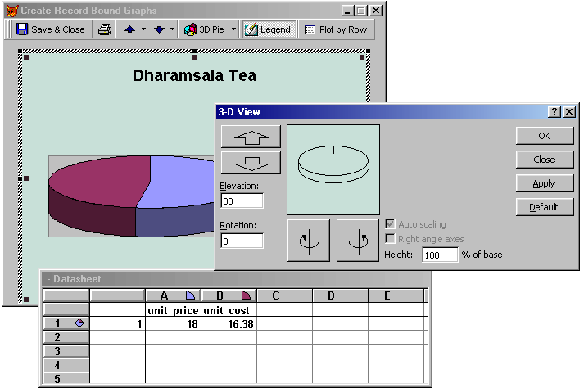Screen dimensions: 584x392
Task: Click the Height percent input field
Action: click(x=440, y=255)
